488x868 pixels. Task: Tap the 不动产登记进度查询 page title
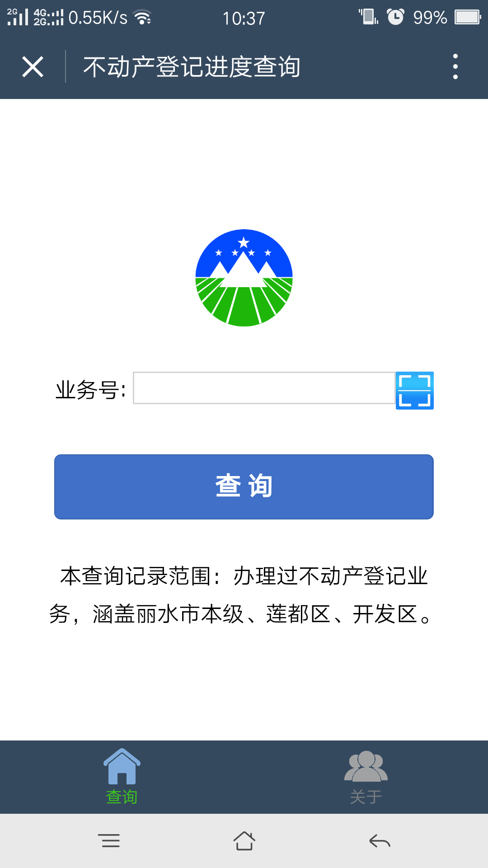click(192, 67)
